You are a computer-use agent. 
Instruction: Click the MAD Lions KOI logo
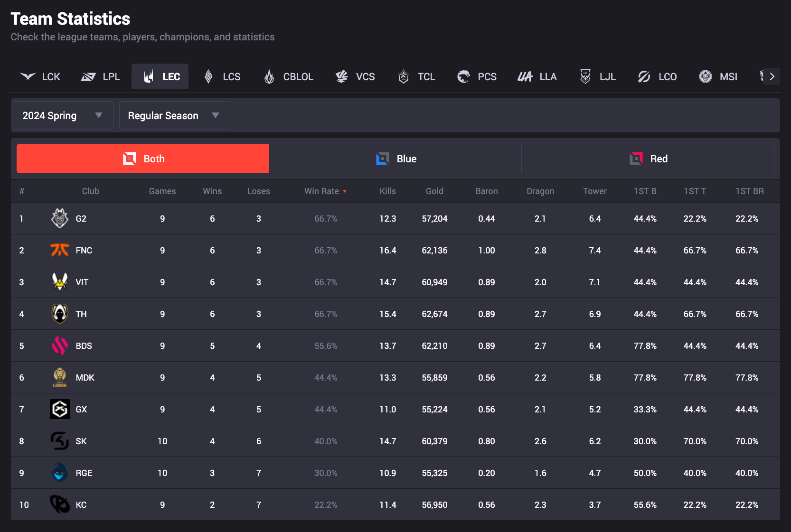pos(60,377)
